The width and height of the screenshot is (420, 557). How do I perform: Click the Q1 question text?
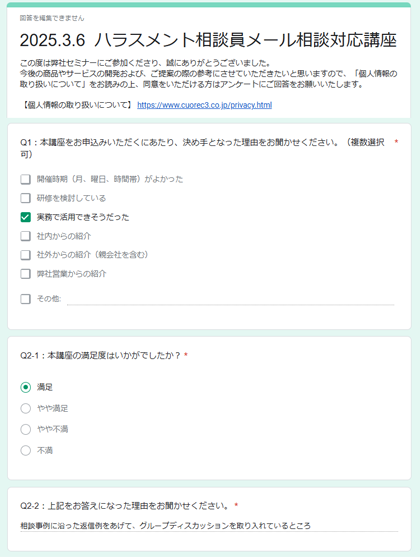(x=202, y=148)
